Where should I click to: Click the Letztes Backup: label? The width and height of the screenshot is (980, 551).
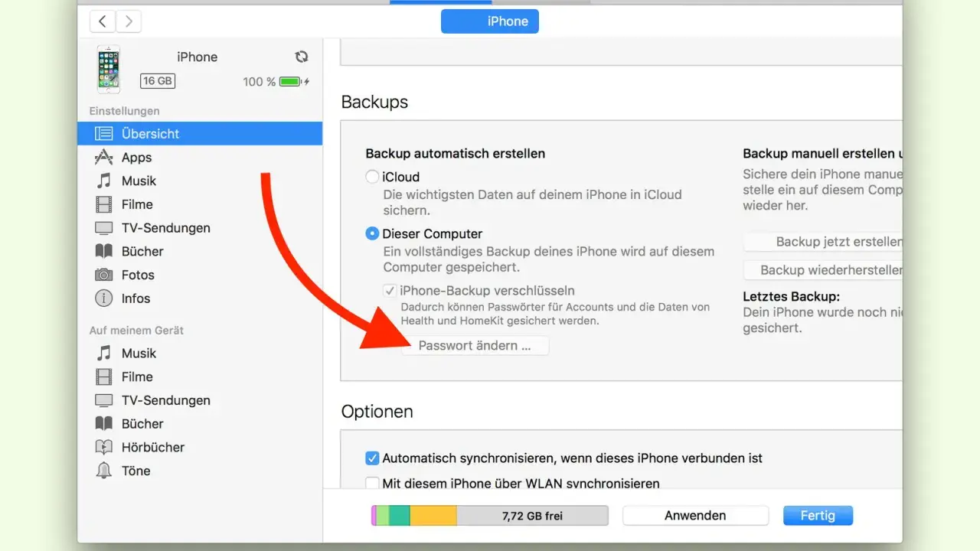pos(791,296)
